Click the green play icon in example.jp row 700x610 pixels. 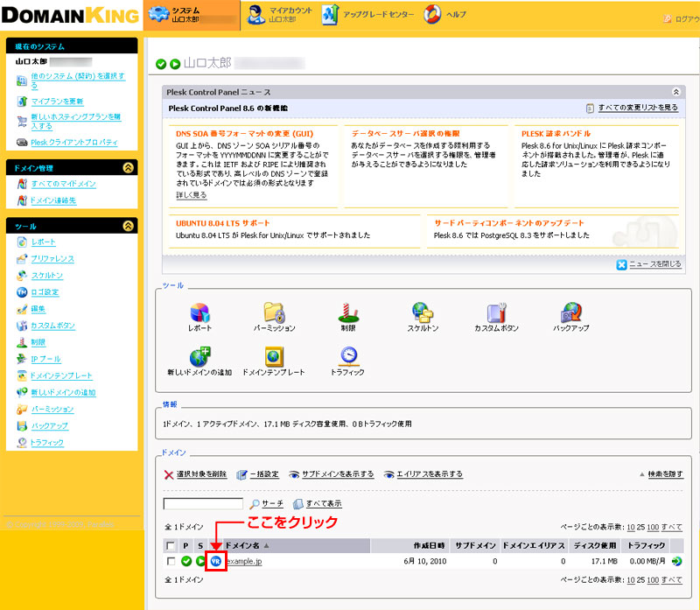(x=200, y=561)
